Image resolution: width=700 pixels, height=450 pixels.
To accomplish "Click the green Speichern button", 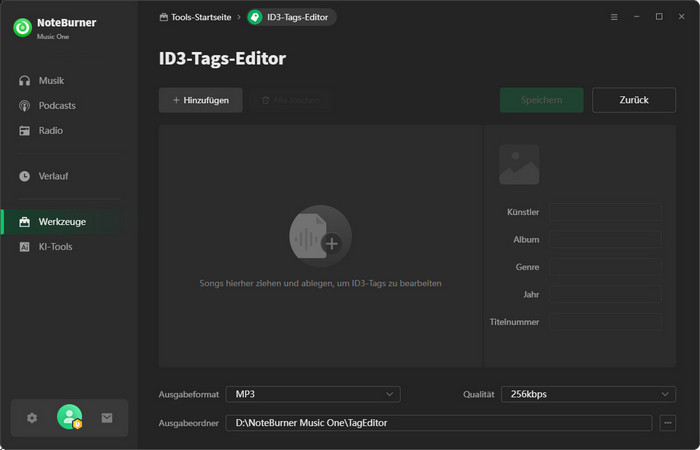I will (x=541, y=100).
